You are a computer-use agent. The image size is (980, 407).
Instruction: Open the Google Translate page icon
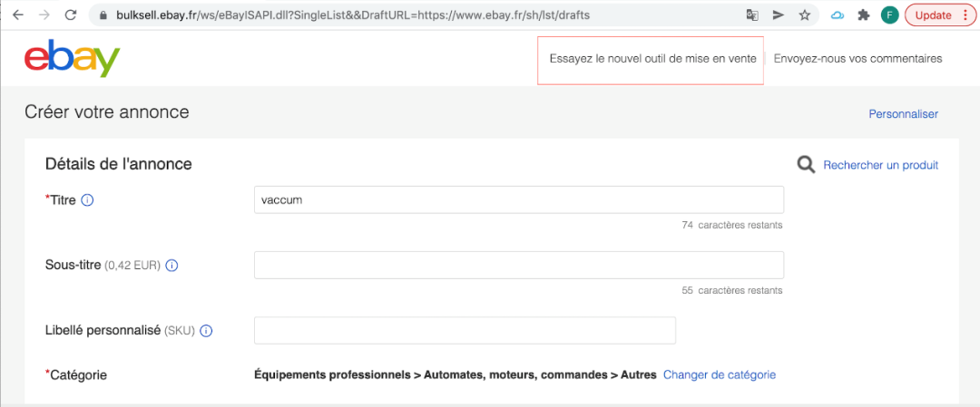point(751,15)
